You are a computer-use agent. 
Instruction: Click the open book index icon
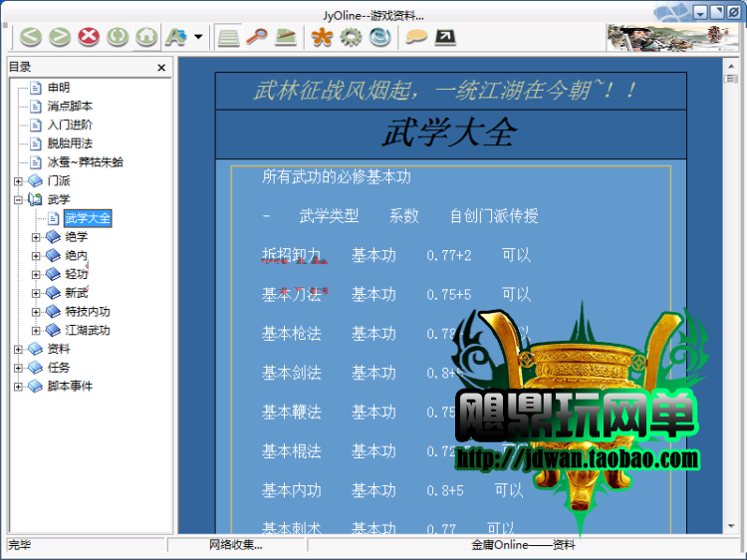[x=286, y=37]
